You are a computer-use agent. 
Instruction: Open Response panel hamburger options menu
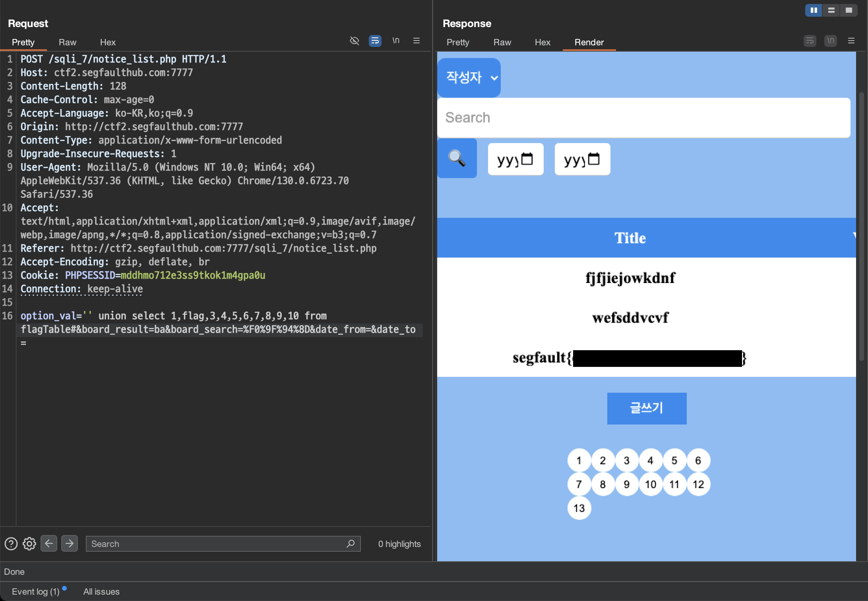(851, 41)
